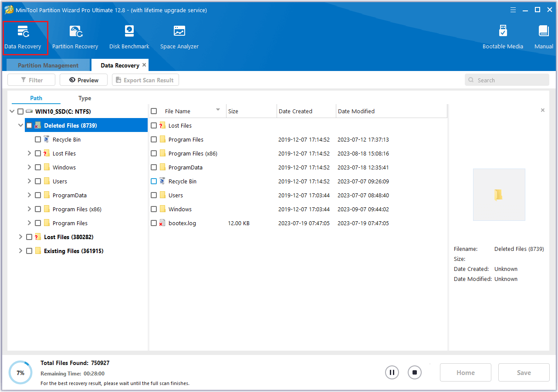The height and width of the screenshot is (392, 558).
Task: Click the ProgramData folder icon in file list
Action: point(162,167)
